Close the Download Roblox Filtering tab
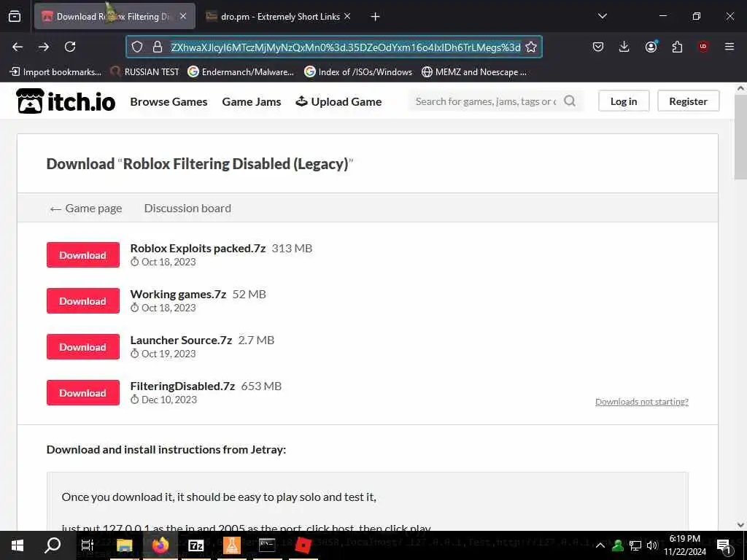 coord(183,16)
